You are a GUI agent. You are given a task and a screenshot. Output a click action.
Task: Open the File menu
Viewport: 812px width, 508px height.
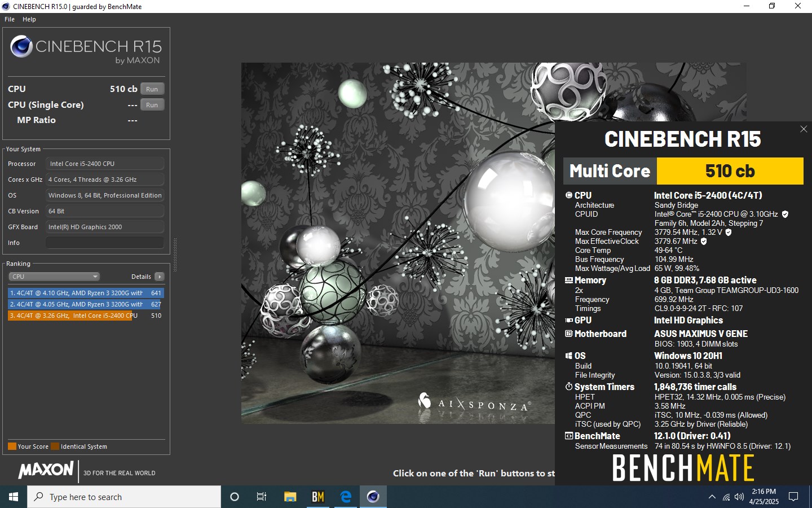click(10, 19)
